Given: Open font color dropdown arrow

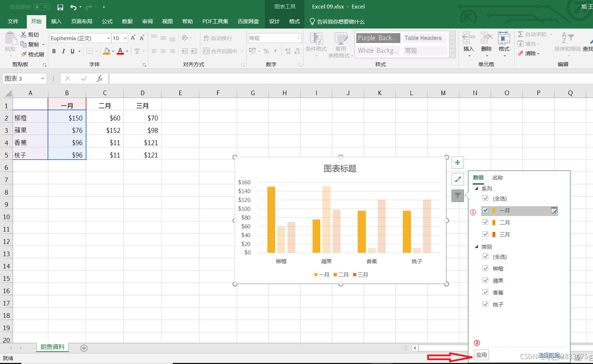Looking at the screenshot, I should click(127, 51).
